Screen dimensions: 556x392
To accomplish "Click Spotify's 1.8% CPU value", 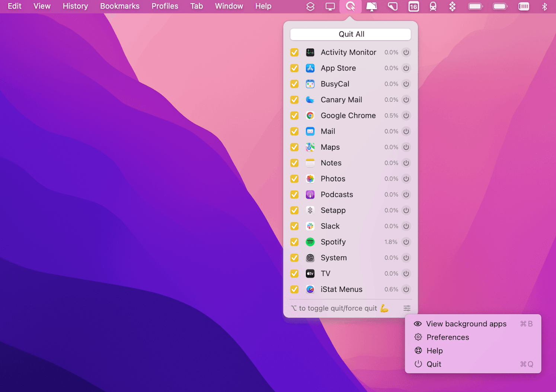I will click(391, 242).
